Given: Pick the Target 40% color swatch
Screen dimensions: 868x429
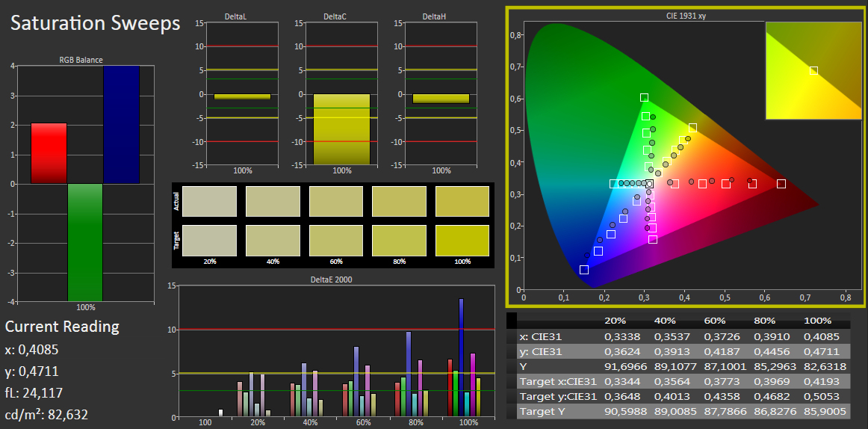Looking at the screenshot, I should [x=273, y=240].
